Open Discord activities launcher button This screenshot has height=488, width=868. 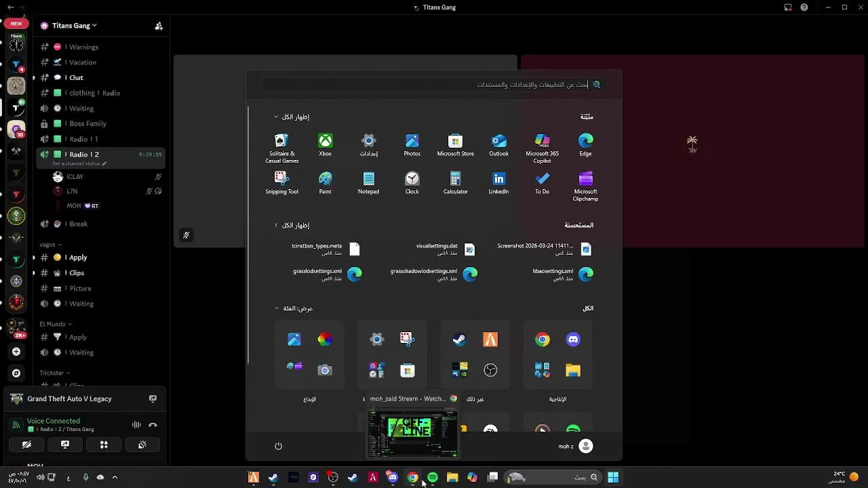[x=104, y=445]
